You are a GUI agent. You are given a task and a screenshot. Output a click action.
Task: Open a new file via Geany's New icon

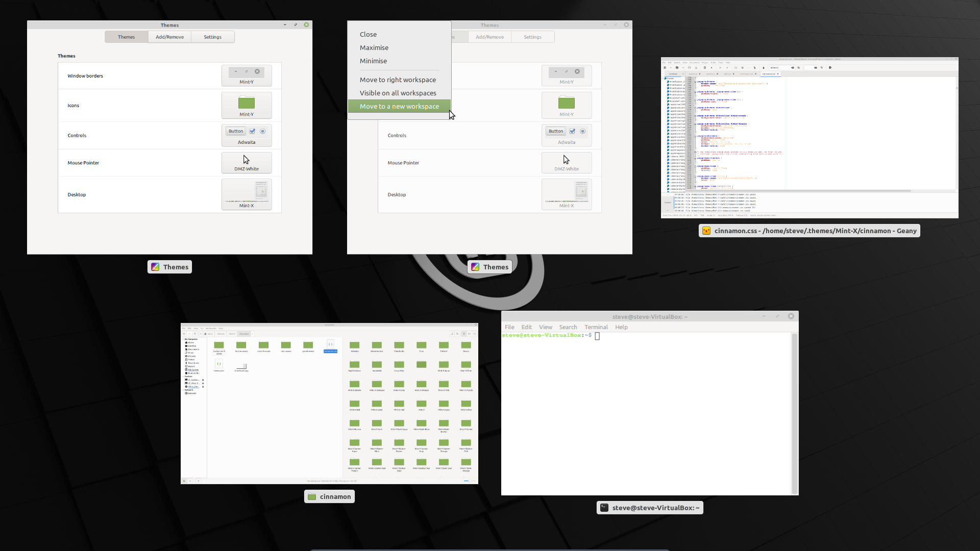(665, 68)
